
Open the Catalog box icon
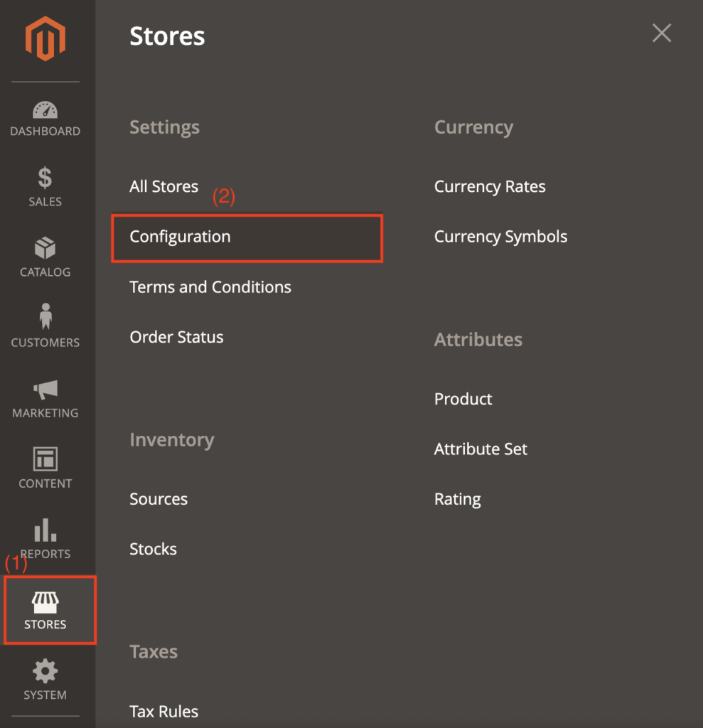[x=45, y=249]
